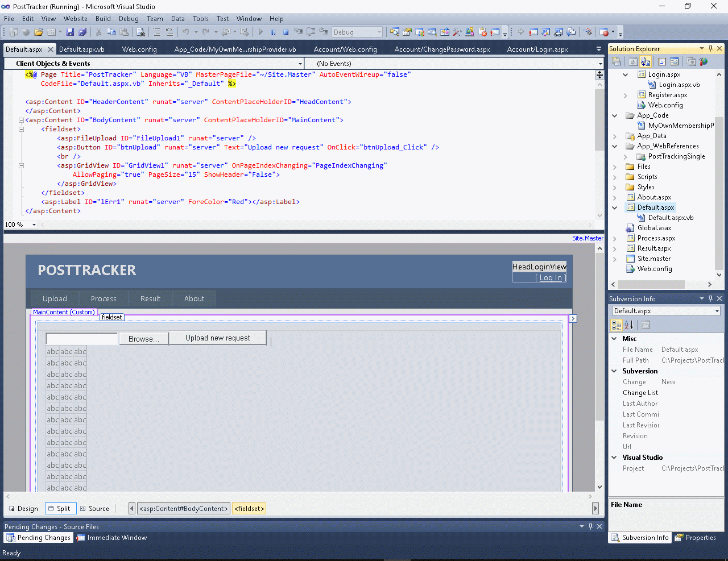Screen dimensions: 728x561
Task: Switch to Split view
Action: (59, 509)
